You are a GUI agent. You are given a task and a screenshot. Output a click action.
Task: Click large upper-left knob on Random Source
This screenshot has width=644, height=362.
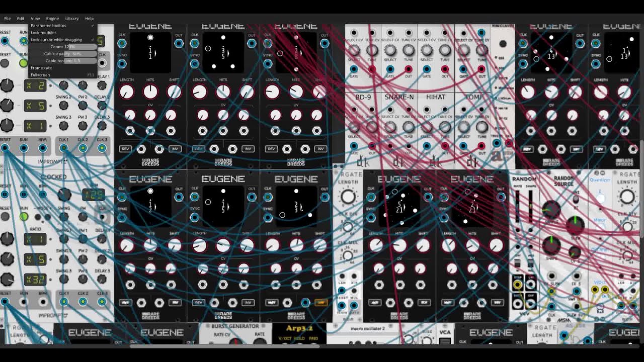pos(552,210)
